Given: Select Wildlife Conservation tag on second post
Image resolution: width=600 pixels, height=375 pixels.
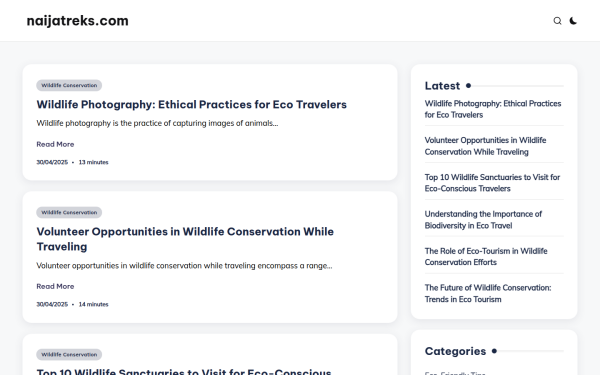Looking at the screenshot, I should coord(69,212).
